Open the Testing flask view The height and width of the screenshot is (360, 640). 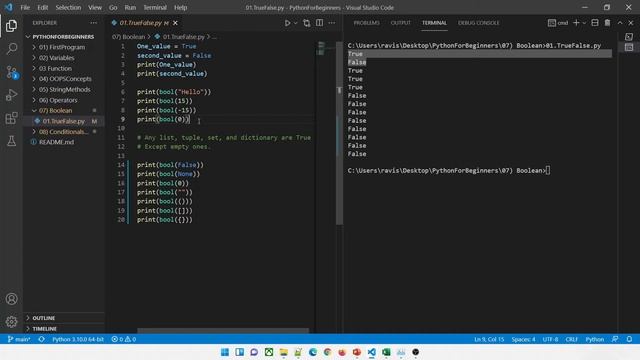(x=11, y=141)
